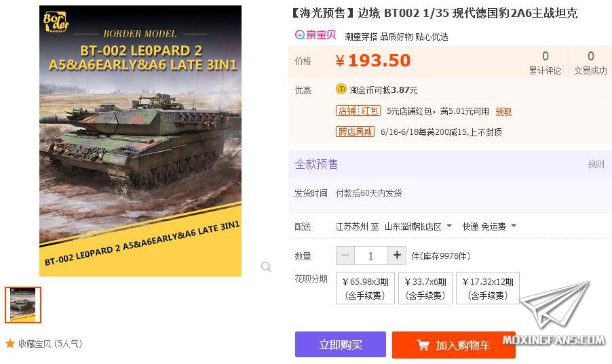Click the 立即购买 buy now button

pos(341,344)
